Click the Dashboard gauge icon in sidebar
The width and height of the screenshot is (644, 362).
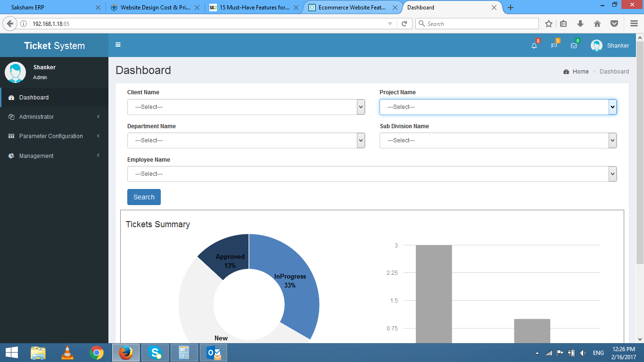coord(11,98)
